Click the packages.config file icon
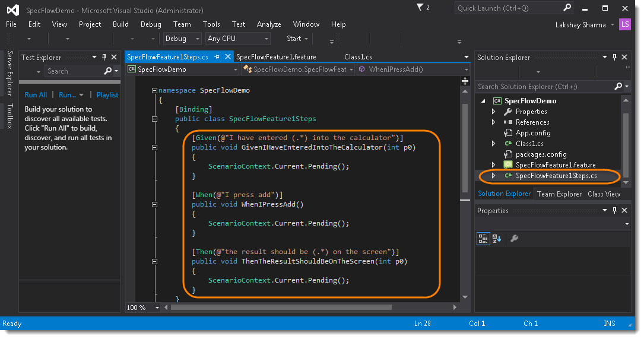 click(x=508, y=154)
